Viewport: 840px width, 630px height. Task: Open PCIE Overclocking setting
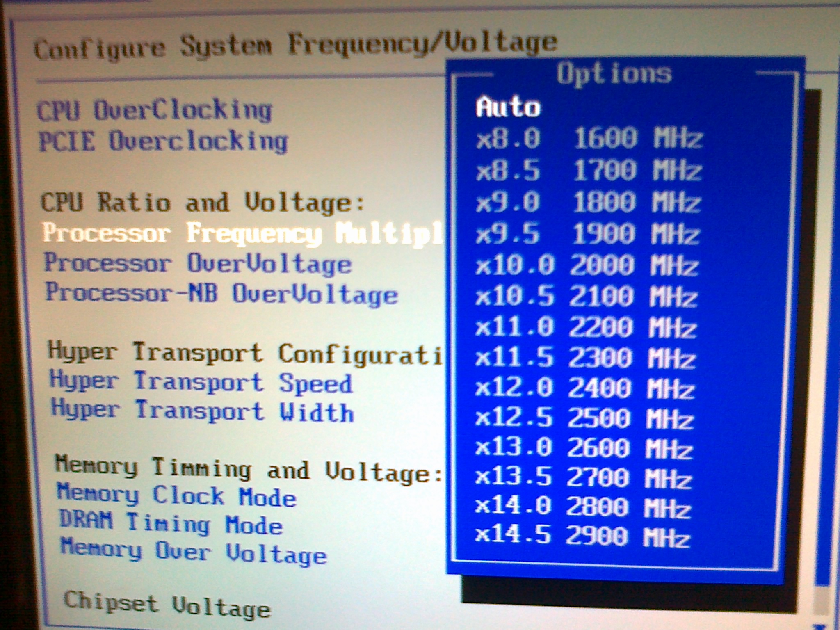pyautogui.click(x=163, y=142)
